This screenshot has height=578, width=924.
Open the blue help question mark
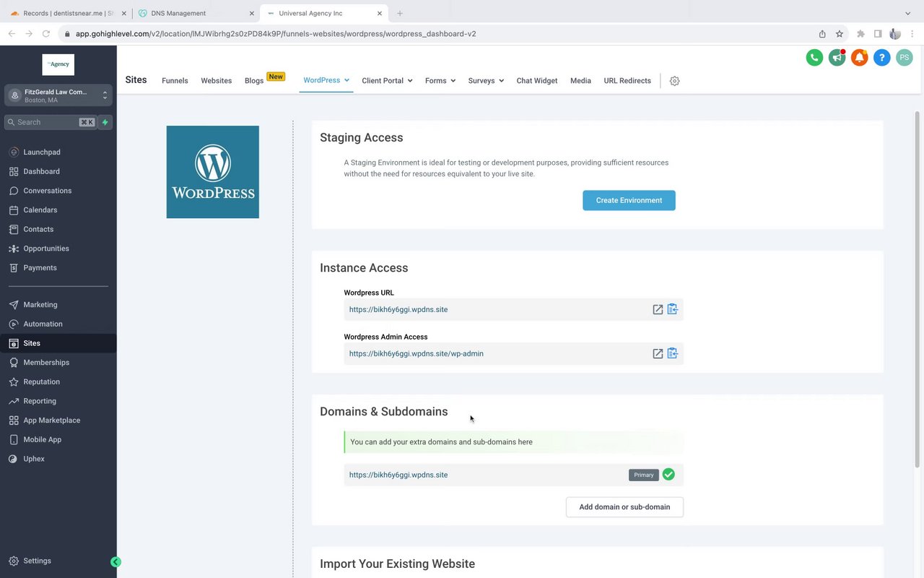point(881,58)
